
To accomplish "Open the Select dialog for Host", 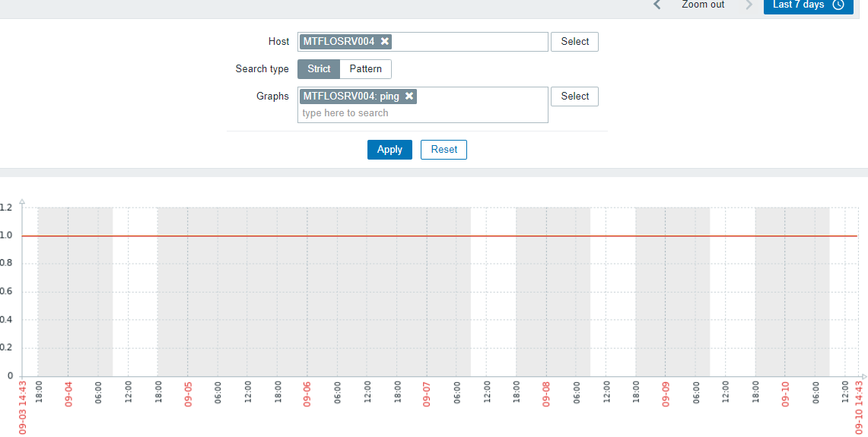I will pos(574,42).
